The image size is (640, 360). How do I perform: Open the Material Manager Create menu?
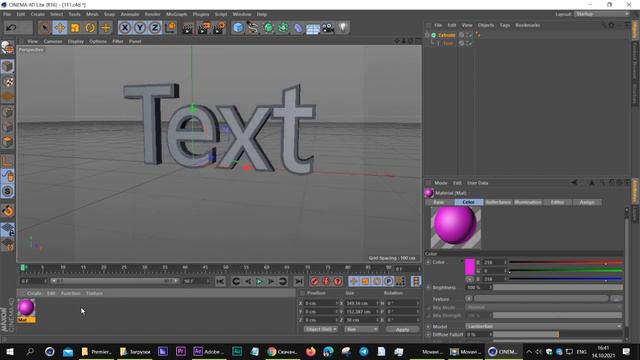click(x=34, y=293)
